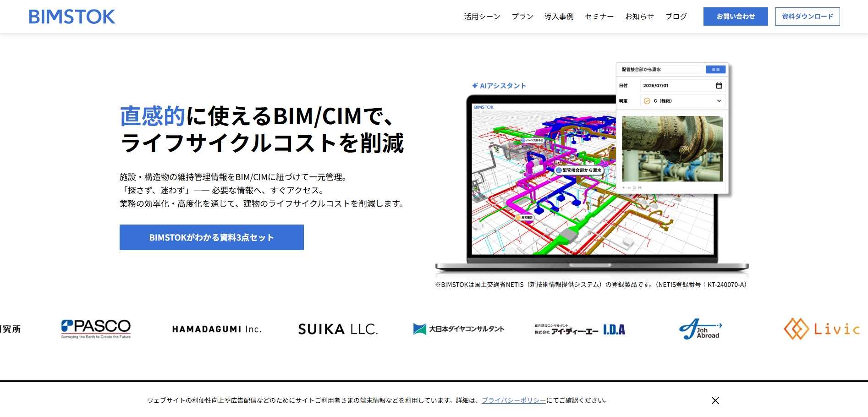Click BIMSTOKがわかる資料3点セット button
Image resolution: width=868 pixels, height=417 pixels.
[x=212, y=237]
